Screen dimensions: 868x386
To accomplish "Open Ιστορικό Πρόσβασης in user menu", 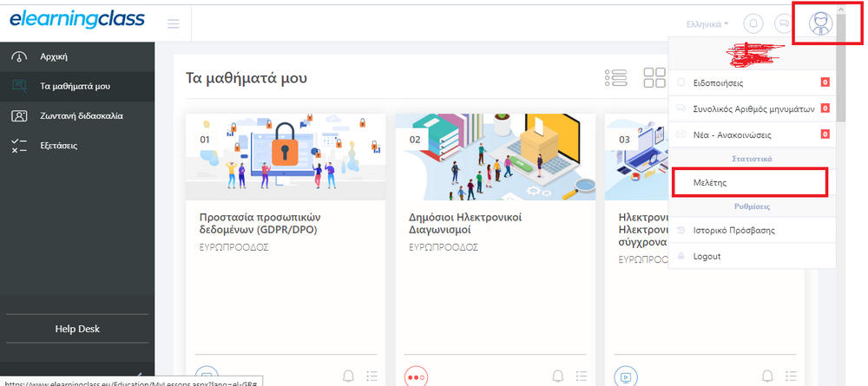I will pos(733,231).
